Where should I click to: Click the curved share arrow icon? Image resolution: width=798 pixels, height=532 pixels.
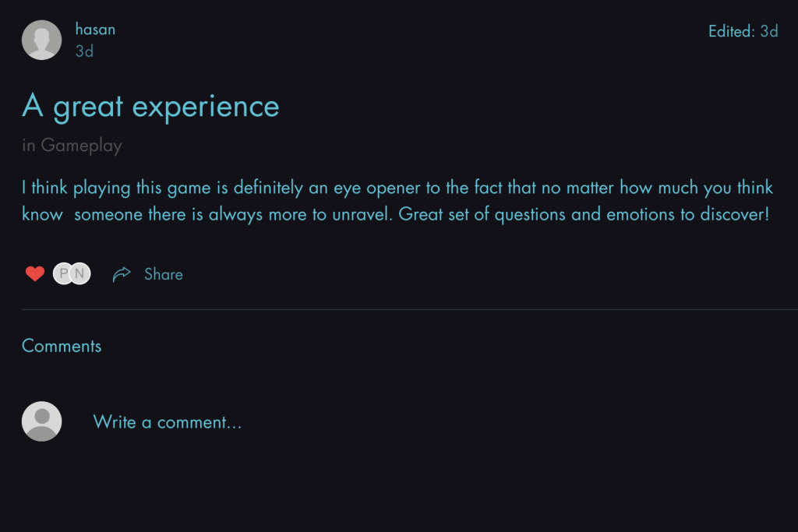[122, 274]
